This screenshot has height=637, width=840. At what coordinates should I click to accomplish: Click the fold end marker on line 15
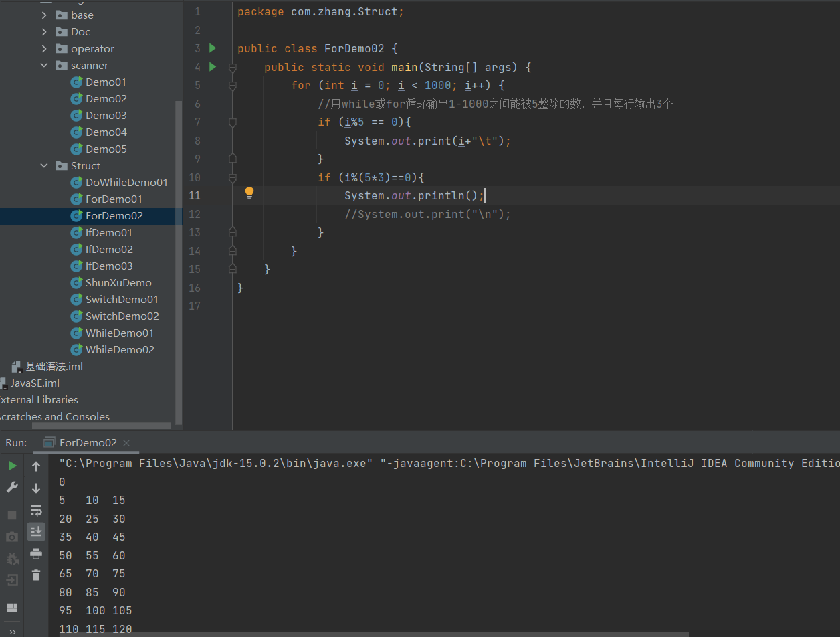point(233,268)
